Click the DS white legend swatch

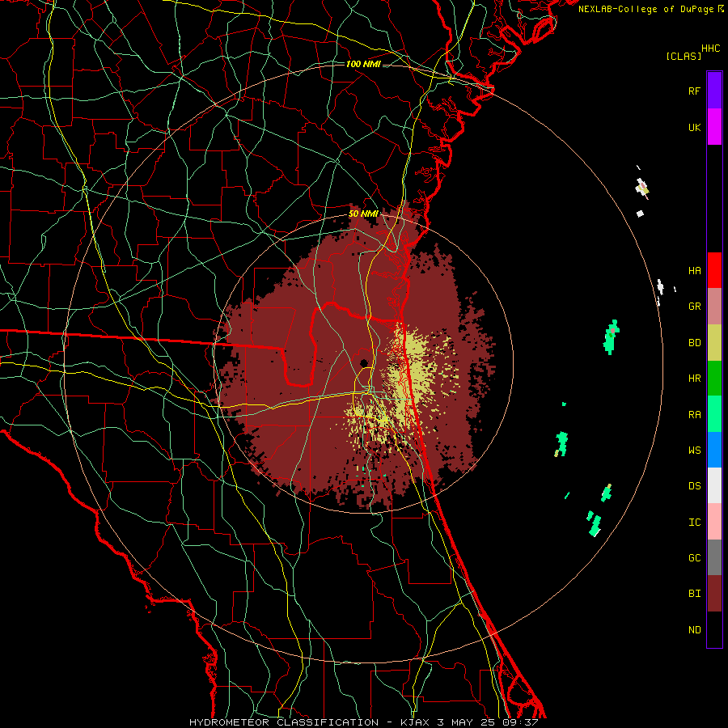pyautogui.click(x=714, y=485)
